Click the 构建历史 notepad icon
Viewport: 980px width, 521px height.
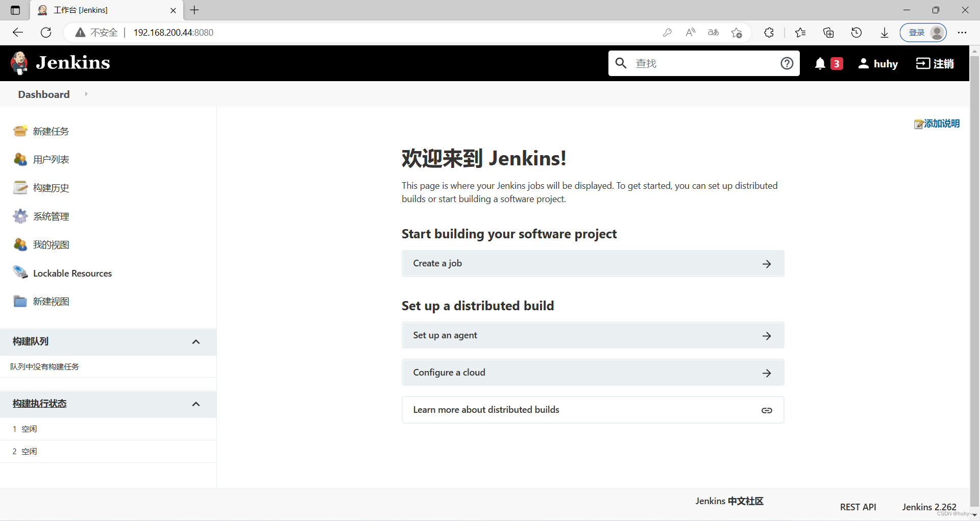[x=20, y=188]
